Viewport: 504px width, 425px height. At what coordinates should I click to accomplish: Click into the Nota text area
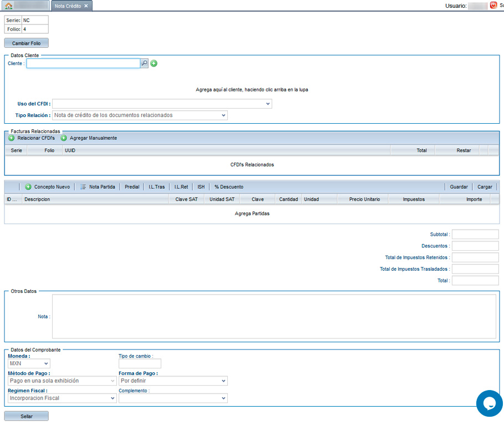274,316
